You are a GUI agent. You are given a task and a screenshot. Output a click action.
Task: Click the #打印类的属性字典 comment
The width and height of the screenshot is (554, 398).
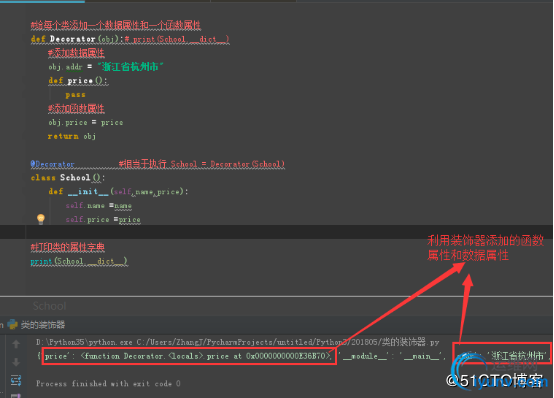pyautogui.click(x=67, y=247)
